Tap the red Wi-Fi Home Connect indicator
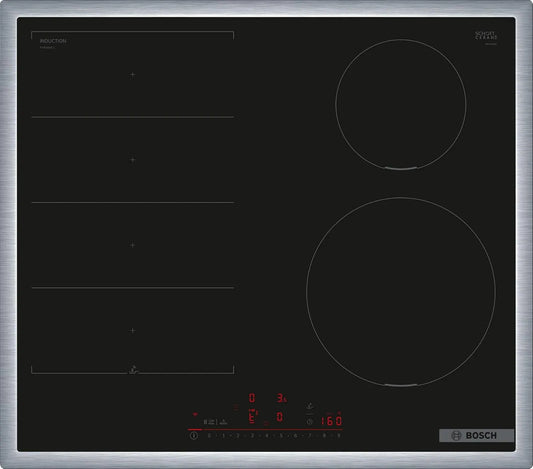The image size is (533, 469). (195, 414)
